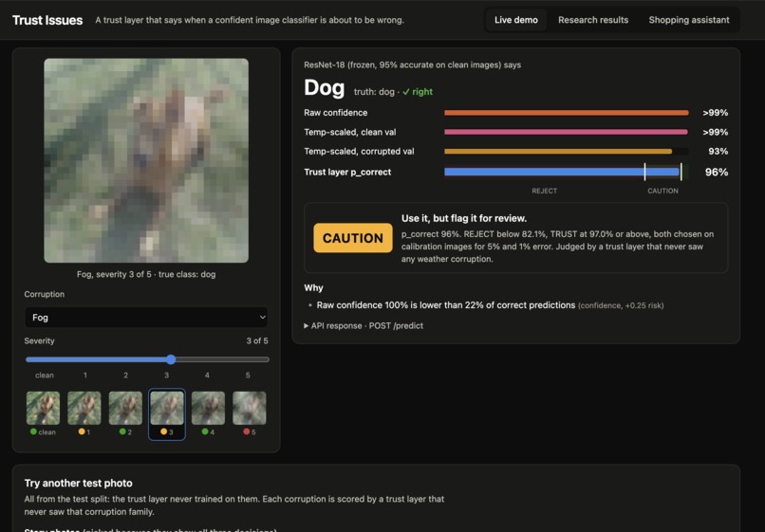The height and width of the screenshot is (532, 765).
Task: Click the 'Raw confidence' row label
Action: 336,113
